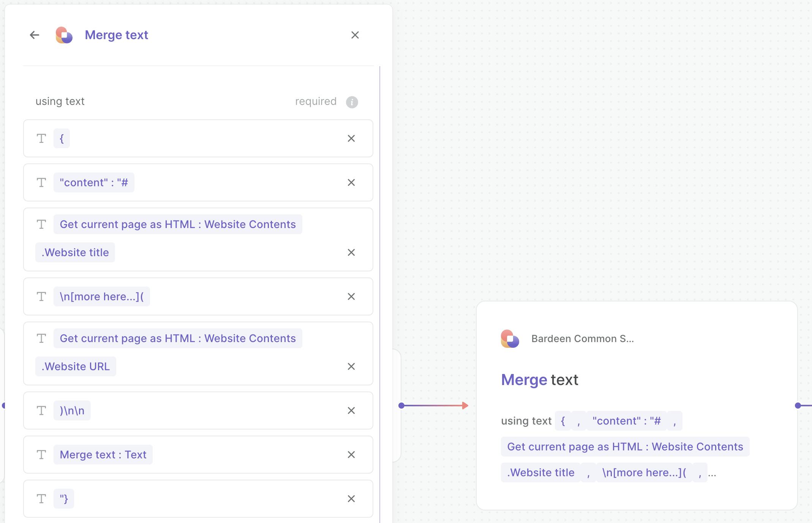Click text type icon of \n[more here...]( row
This screenshot has width=812, height=523.
coord(41,296)
